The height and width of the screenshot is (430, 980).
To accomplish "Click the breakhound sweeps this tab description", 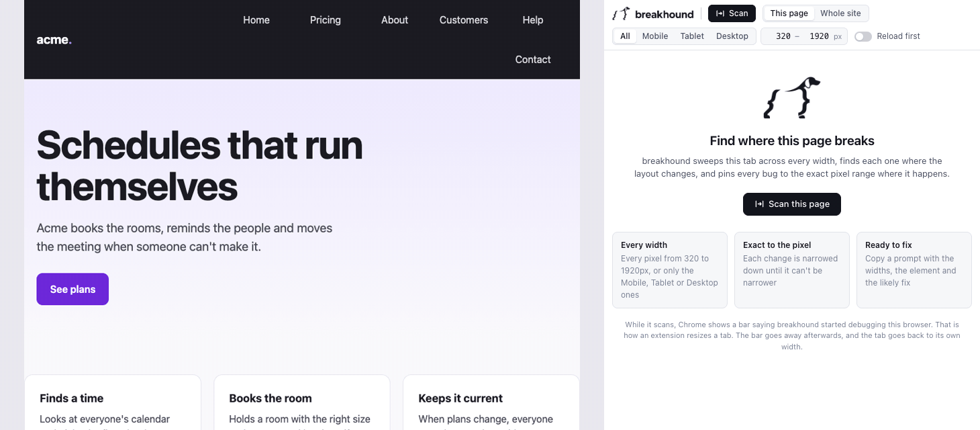I will coord(792,167).
